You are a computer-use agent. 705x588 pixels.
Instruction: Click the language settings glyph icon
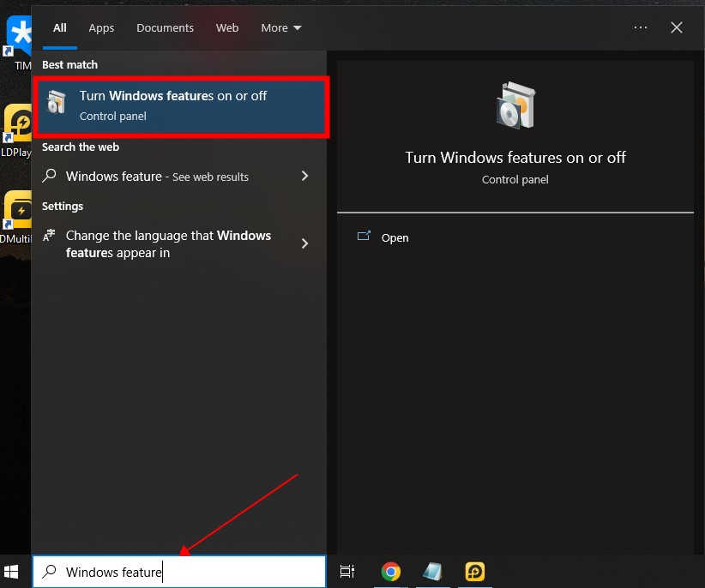49,235
